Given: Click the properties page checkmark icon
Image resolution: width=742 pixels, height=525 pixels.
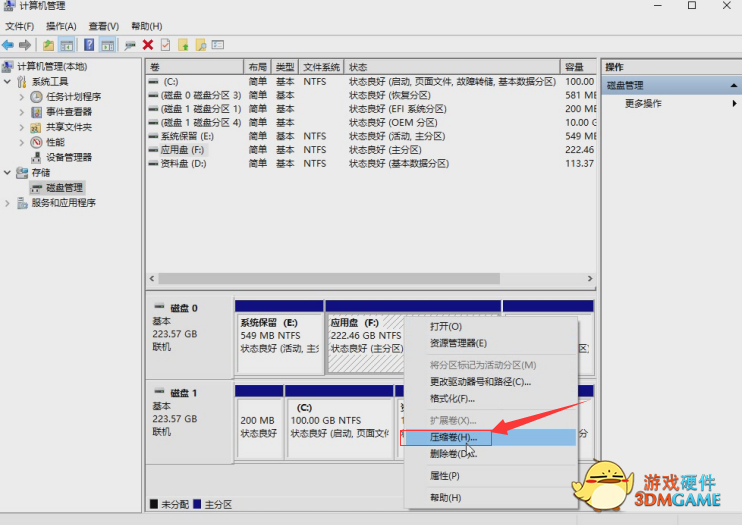Looking at the screenshot, I should (165, 45).
